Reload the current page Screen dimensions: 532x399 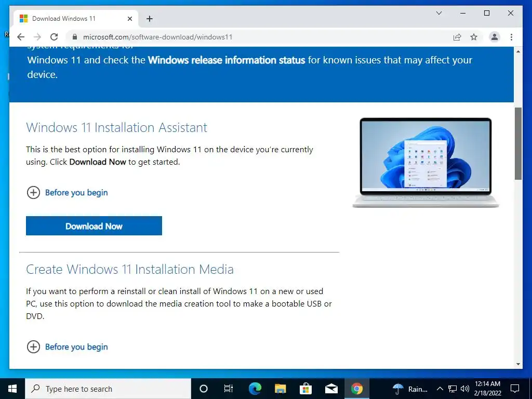54,37
